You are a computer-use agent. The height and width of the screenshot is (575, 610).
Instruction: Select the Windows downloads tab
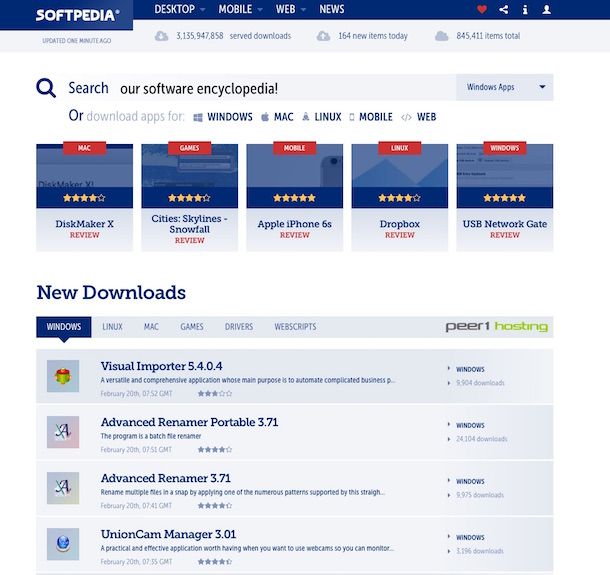click(x=64, y=327)
